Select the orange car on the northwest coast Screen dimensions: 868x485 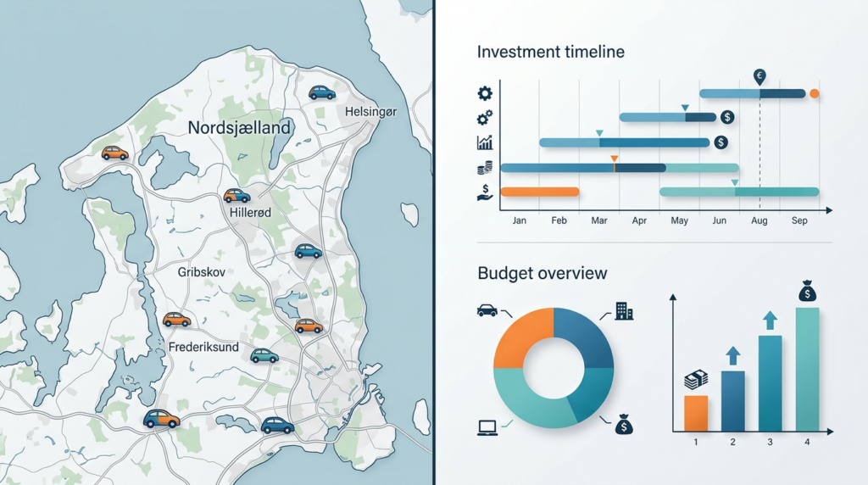click(114, 153)
